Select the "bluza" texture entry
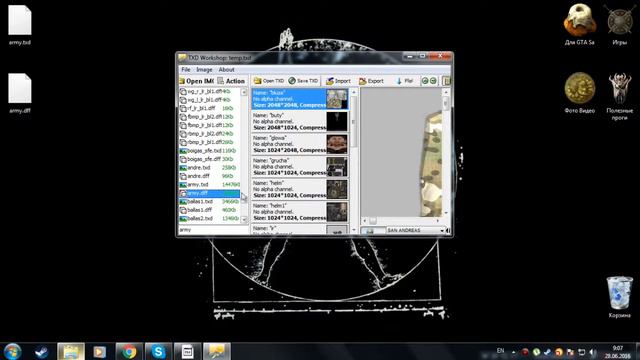Screen dimensions: 640x360 pos(300,99)
